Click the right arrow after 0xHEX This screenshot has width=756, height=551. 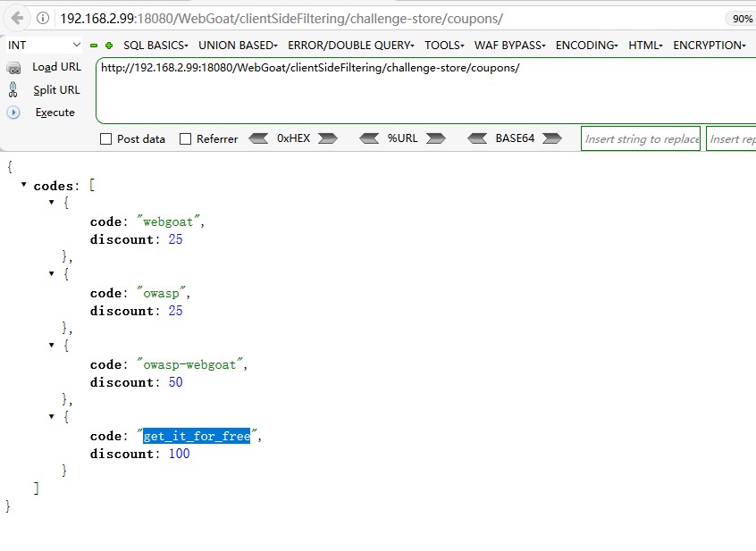tap(328, 138)
